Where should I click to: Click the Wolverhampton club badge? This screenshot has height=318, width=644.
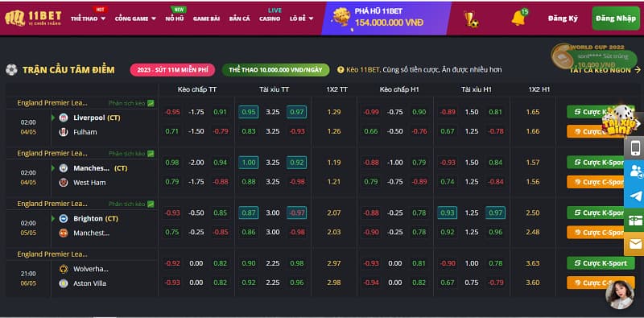(64, 269)
